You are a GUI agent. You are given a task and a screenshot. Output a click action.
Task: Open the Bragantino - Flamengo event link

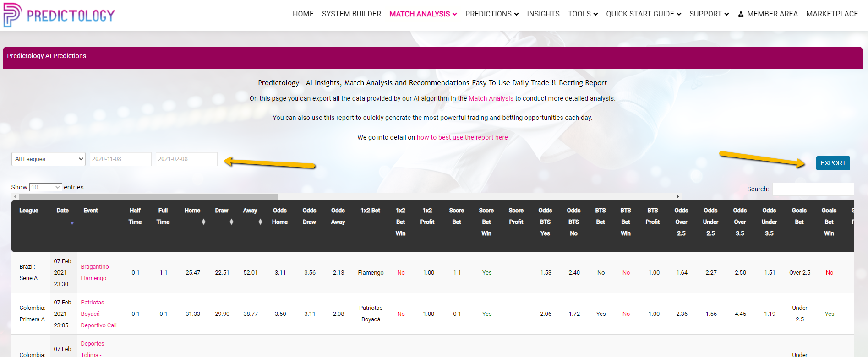96,272
